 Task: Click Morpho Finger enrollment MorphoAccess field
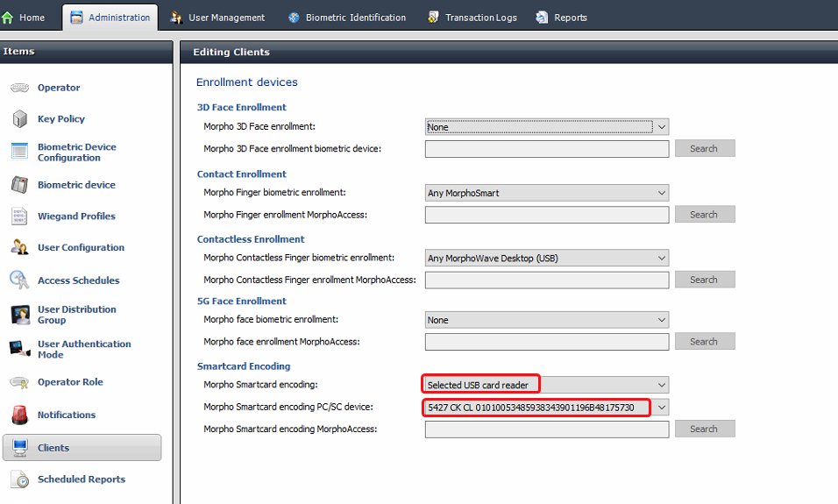click(547, 215)
